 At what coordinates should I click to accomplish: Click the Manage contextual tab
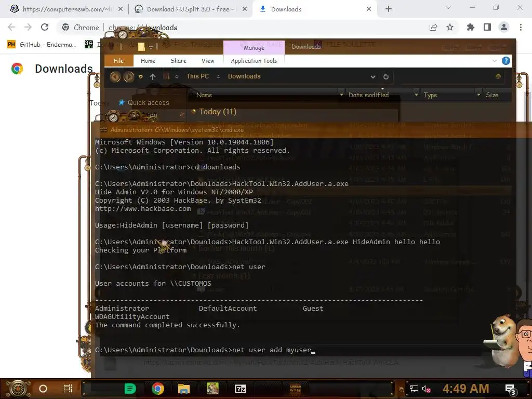[x=254, y=47]
